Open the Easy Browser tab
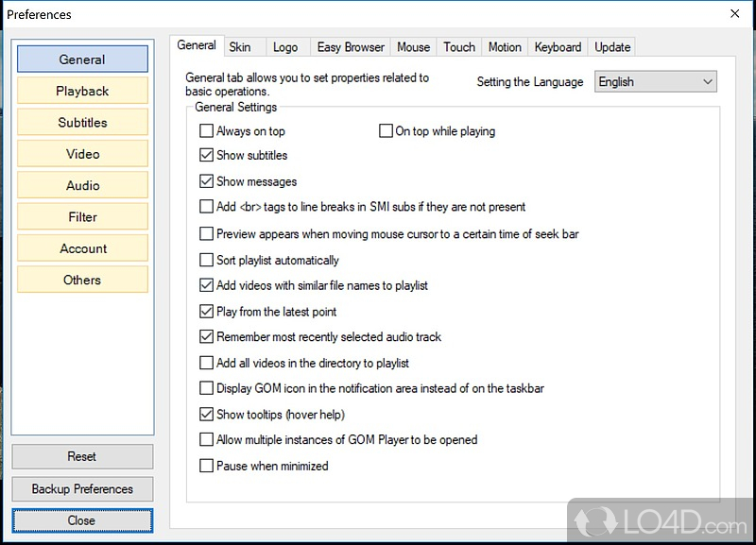The image size is (756, 545). 351,47
